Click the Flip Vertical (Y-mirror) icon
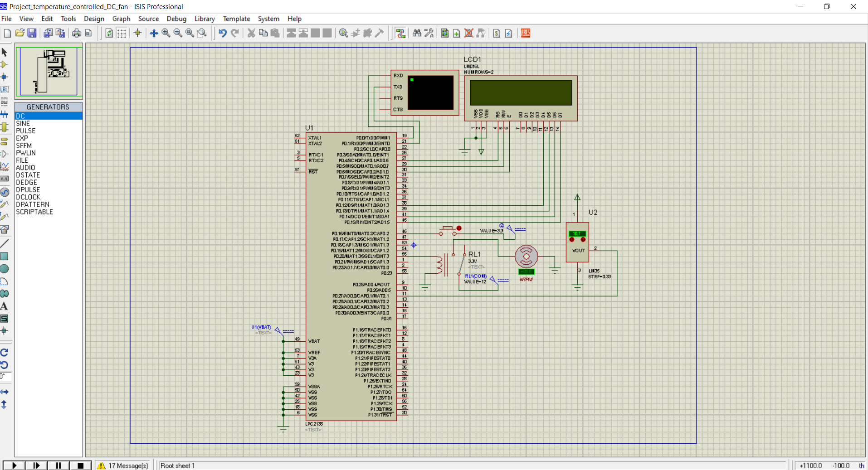Screen dimensions: 868x470 point(5,404)
